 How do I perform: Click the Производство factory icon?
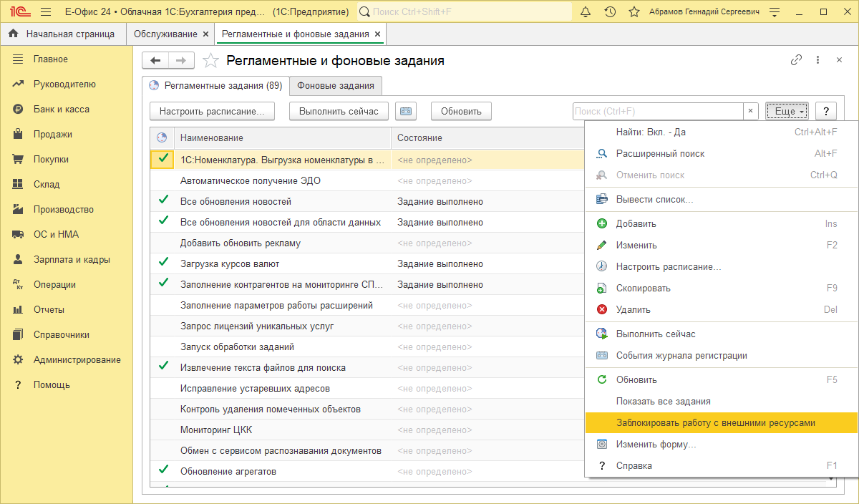19,210
